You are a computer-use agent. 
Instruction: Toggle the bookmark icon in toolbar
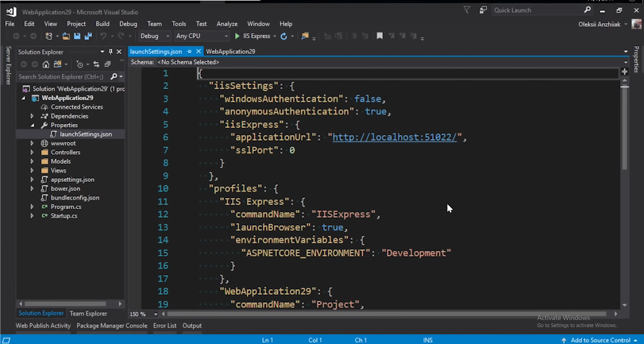pos(379,36)
